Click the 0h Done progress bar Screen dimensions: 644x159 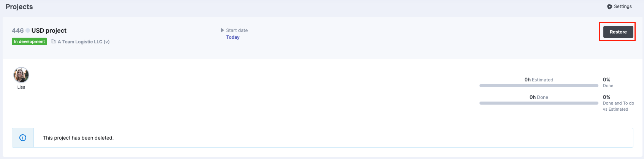click(539, 103)
